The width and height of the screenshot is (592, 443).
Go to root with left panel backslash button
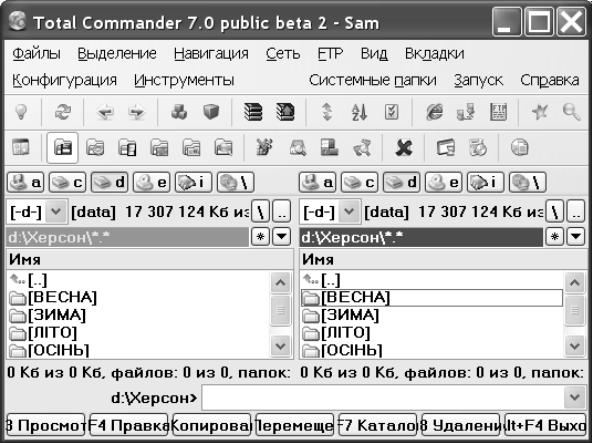(261, 212)
